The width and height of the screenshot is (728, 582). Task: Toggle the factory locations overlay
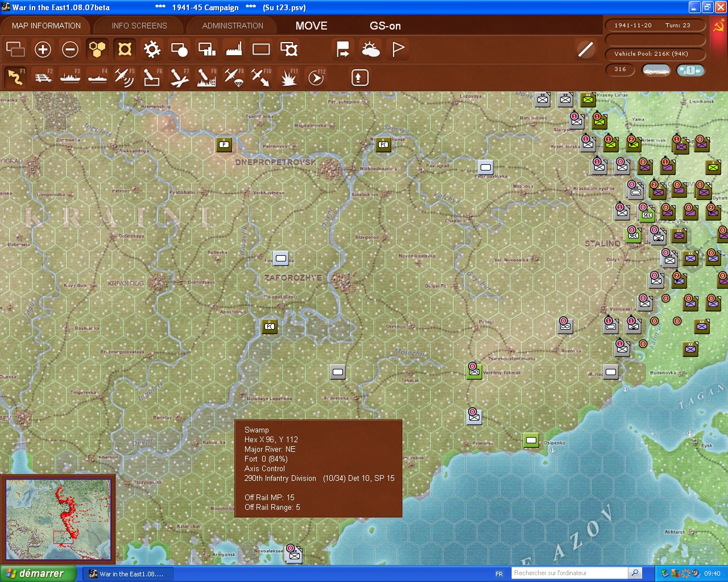tap(234, 49)
